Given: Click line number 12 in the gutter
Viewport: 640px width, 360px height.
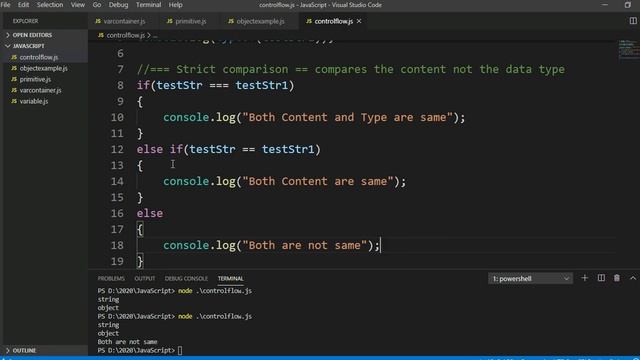Looking at the screenshot, I should [117, 149].
